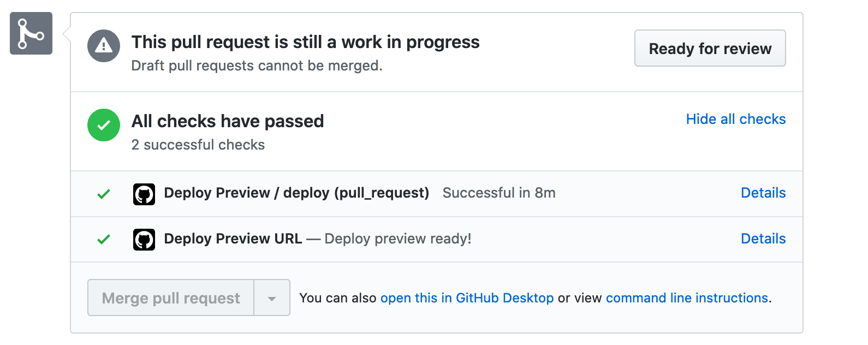Open Details for Deploy Preview URL check
The height and width of the screenshot is (345, 868).
tap(763, 239)
